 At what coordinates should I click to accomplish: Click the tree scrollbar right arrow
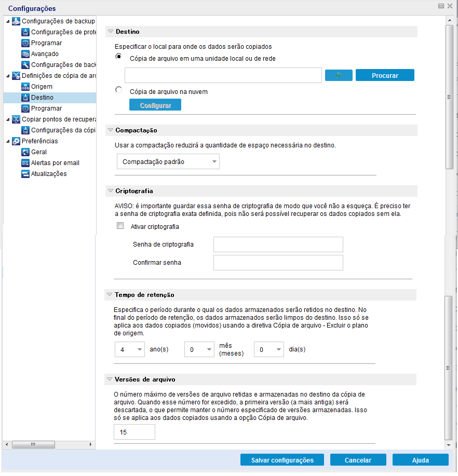(x=90, y=445)
